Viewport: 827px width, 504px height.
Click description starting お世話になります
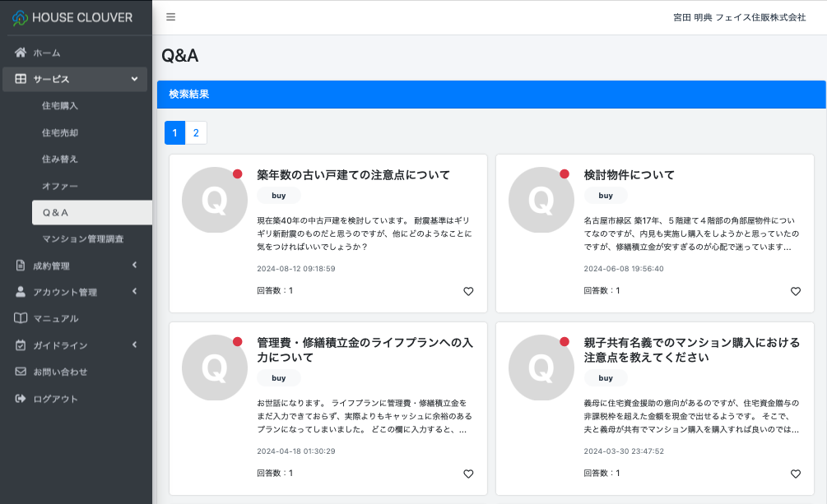pyautogui.click(x=365, y=416)
